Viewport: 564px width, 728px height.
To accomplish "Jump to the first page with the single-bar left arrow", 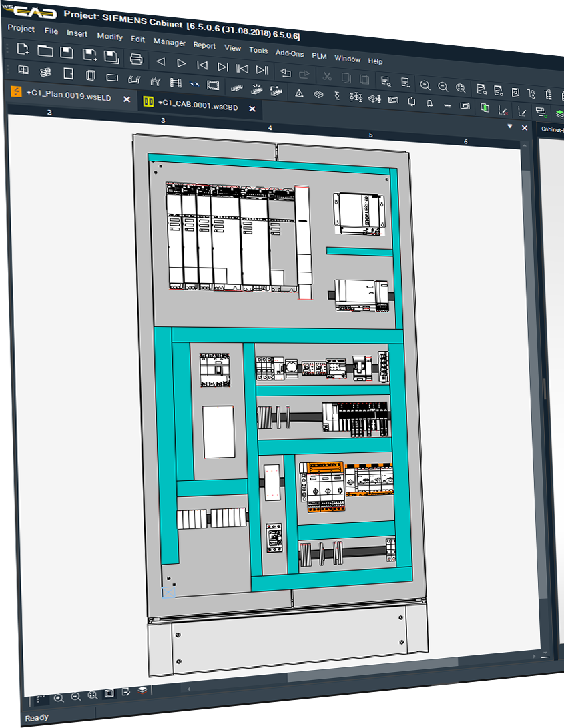I will tap(202, 65).
